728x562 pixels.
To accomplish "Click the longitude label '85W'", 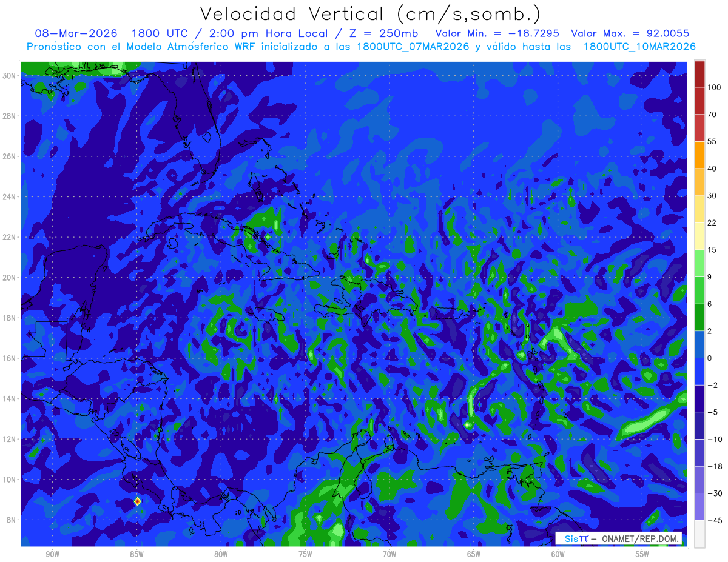I will coord(137,554).
